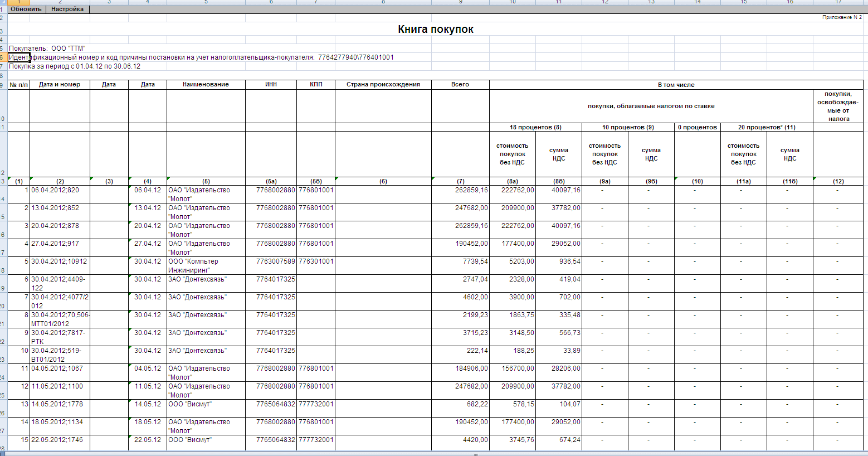868x456 pixels.
Task: Click the total amount "7739,54"
Action: [x=460, y=266]
